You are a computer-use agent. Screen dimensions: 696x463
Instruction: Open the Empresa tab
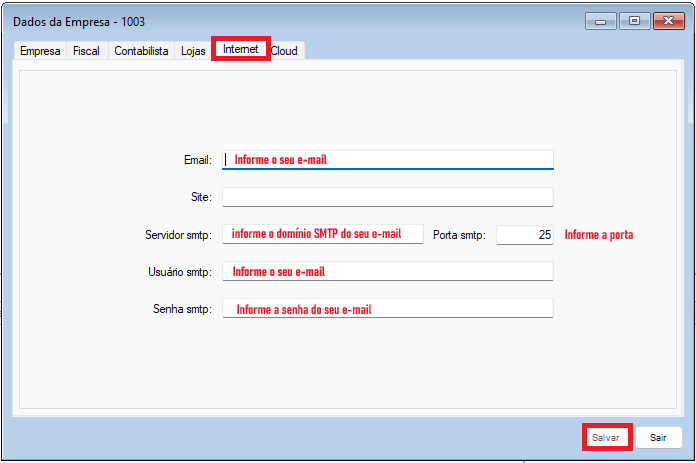pyautogui.click(x=40, y=50)
